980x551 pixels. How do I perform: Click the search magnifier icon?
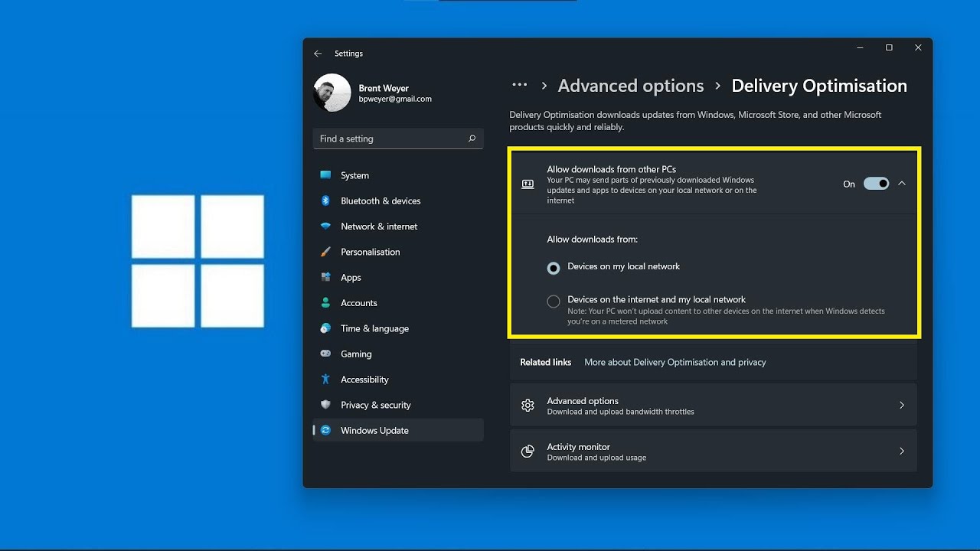tap(472, 139)
